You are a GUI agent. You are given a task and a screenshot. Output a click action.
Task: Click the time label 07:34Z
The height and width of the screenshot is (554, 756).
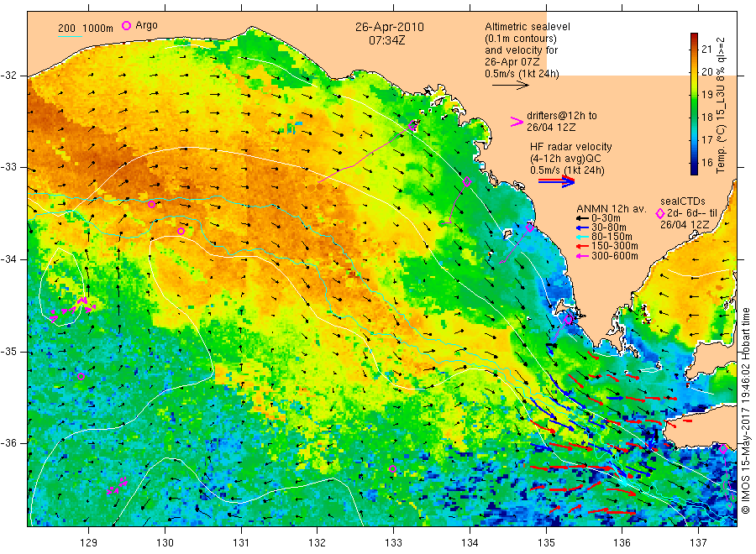coord(386,40)
